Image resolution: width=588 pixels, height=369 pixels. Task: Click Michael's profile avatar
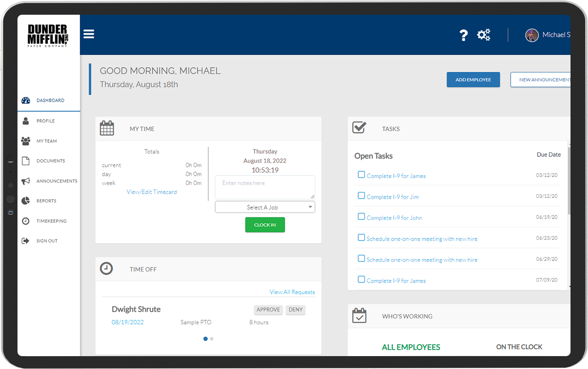point(532,35)
